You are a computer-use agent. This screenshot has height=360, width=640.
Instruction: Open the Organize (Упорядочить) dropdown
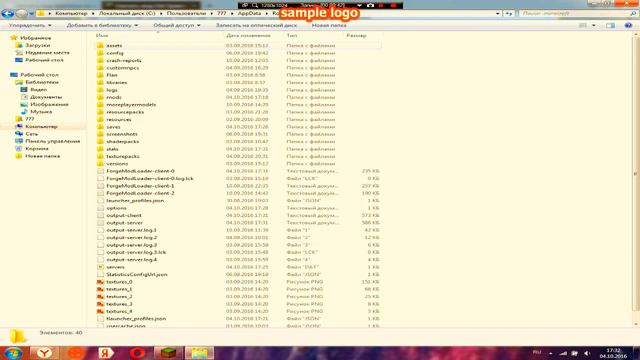pyautogui.click(x=30, y=25)
